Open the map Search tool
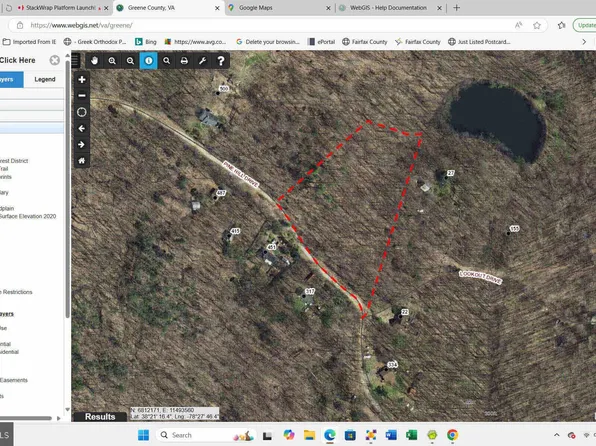596x446 pixels. [166, 60]
